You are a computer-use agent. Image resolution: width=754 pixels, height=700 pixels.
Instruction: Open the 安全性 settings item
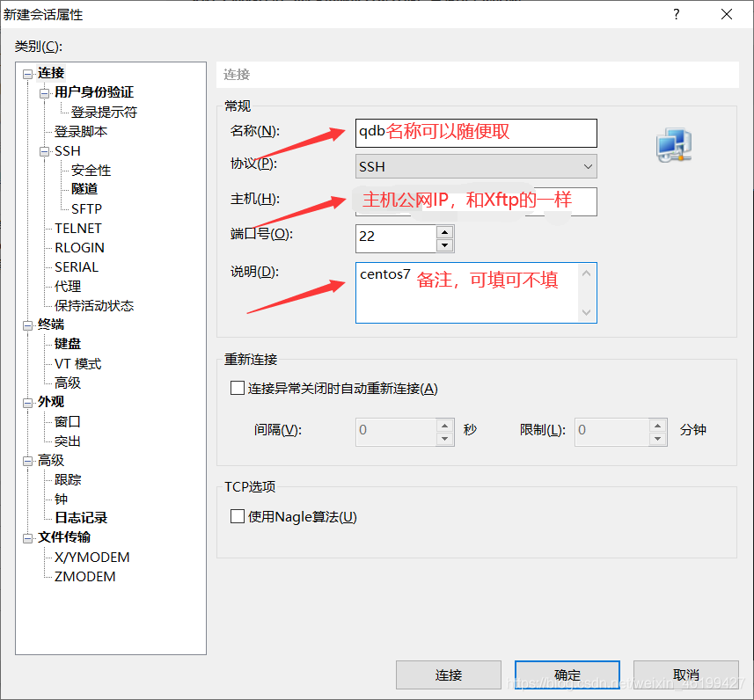[x=91, y=171]
